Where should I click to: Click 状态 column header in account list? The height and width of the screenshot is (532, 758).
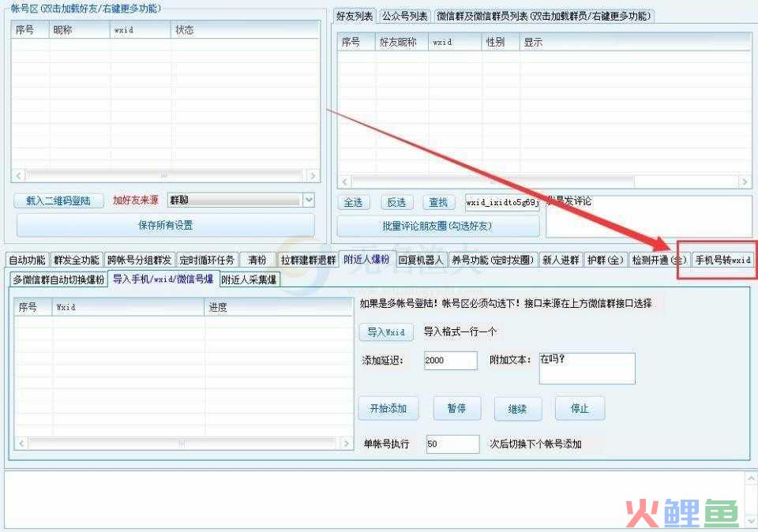click(245, 30)
